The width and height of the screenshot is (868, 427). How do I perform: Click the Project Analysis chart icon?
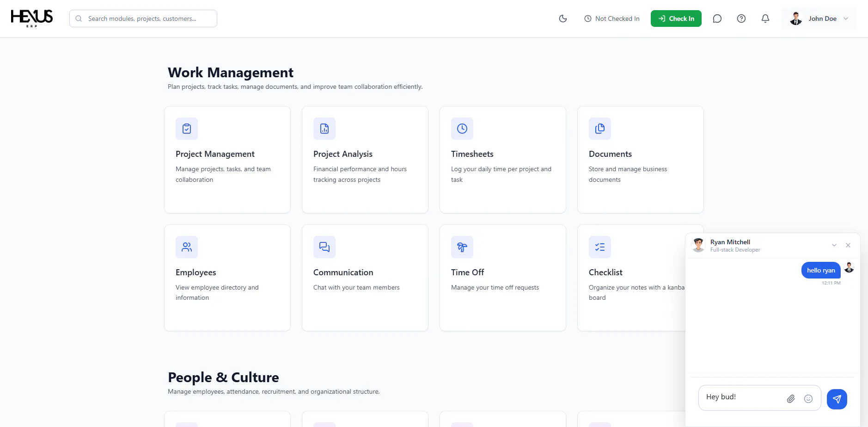coord(324,129)
